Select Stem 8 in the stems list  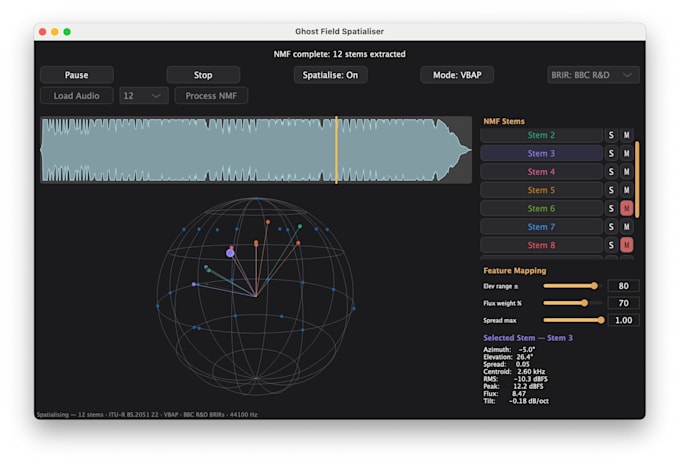(x=541, y=245)
